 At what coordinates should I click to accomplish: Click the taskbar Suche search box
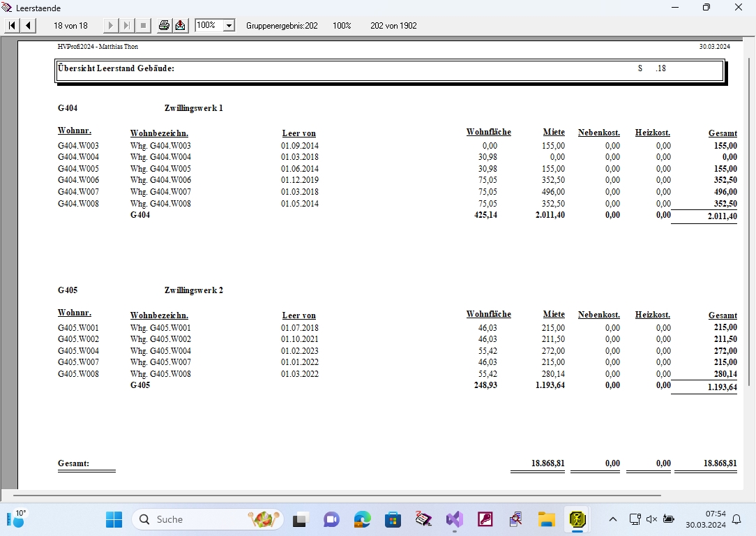tap(207, 519)
